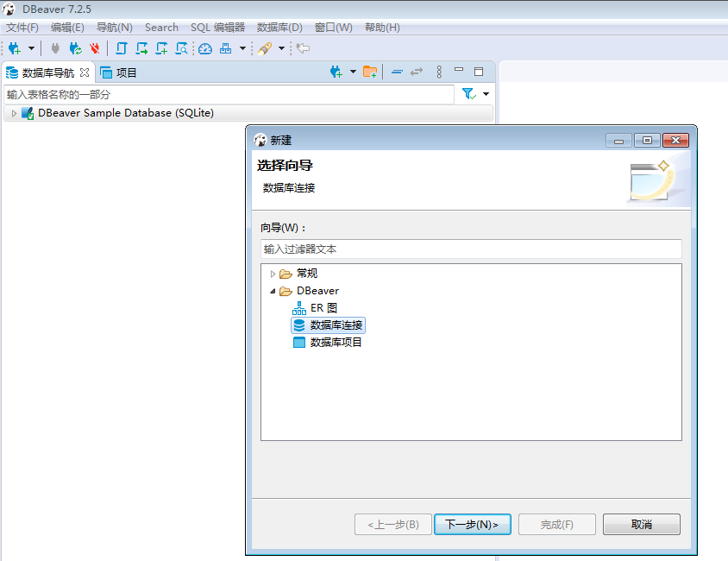The height and width of the screenshot is (561, 728).
Task: Open the 文件(F) menu
Action: click(22, 28)
